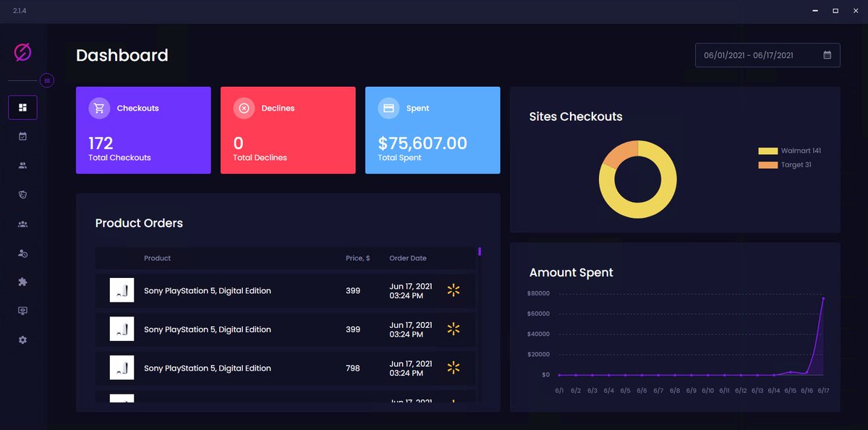
Task: Click the Product Orders heading
Action: [x=139, y=223]
